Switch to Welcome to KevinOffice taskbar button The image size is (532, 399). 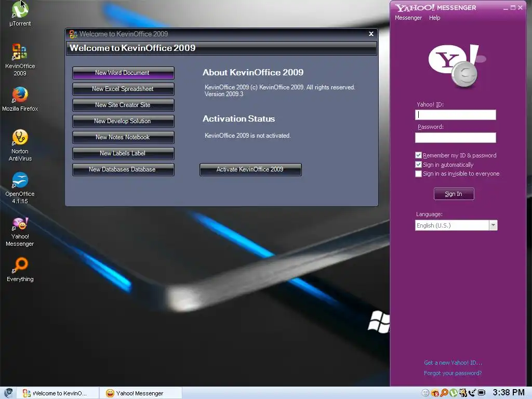click(58, 393)
